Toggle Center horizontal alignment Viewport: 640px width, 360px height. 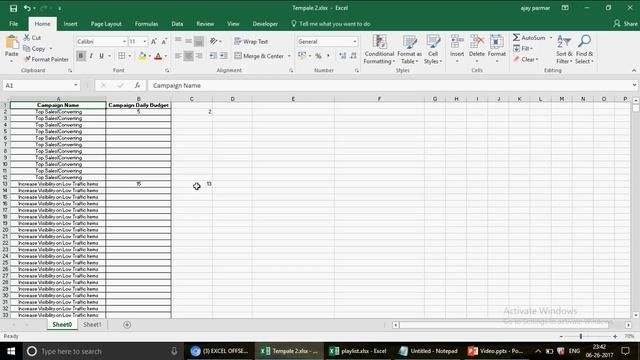[x=188, y=56]
